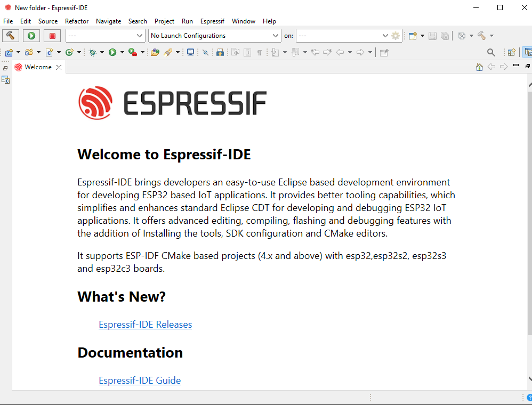Open the File menu
Image resolution: width=532 pixels, height=405 pixels.
(8, 21)
